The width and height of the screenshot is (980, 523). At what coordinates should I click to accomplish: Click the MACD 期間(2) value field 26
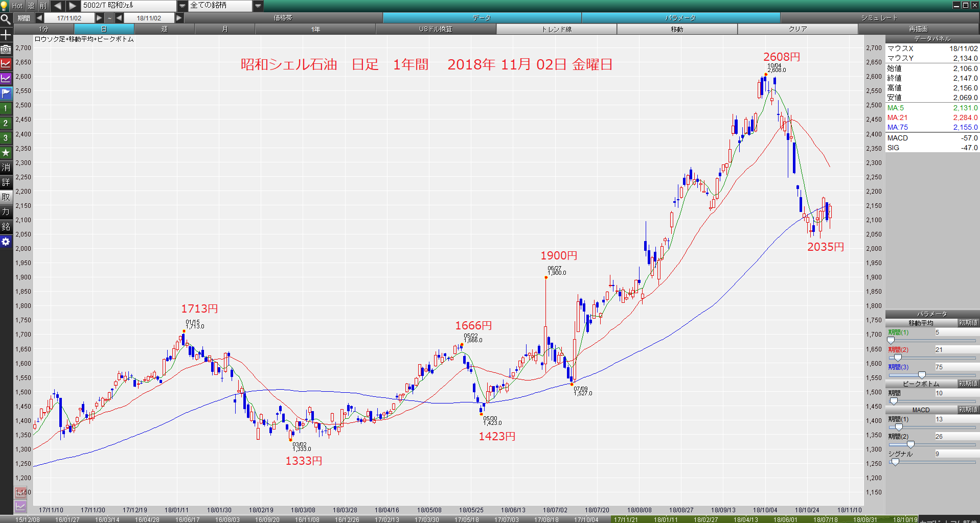(x=956, y=436)
